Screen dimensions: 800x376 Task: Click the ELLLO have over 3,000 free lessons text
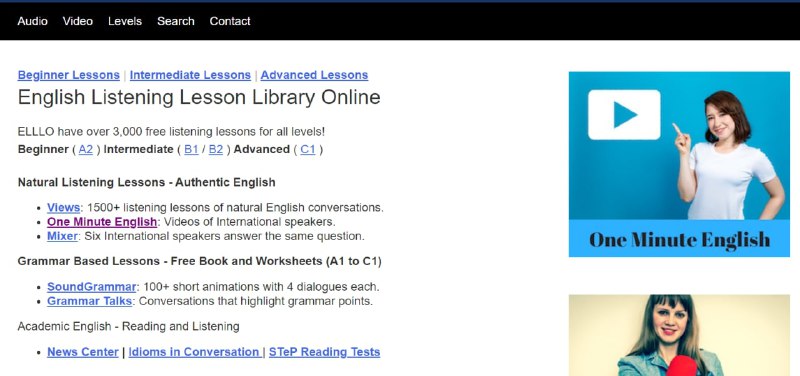coord(171,132)
